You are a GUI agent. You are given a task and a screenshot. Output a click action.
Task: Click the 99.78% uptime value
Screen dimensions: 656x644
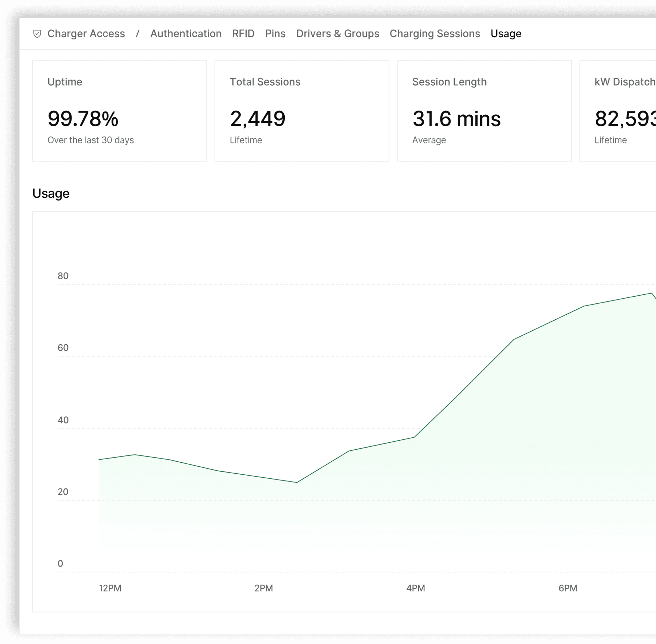(83, 119)
